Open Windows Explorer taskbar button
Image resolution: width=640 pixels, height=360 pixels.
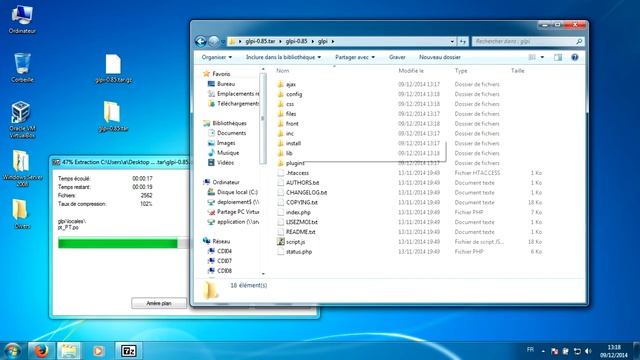coord(69,351)
